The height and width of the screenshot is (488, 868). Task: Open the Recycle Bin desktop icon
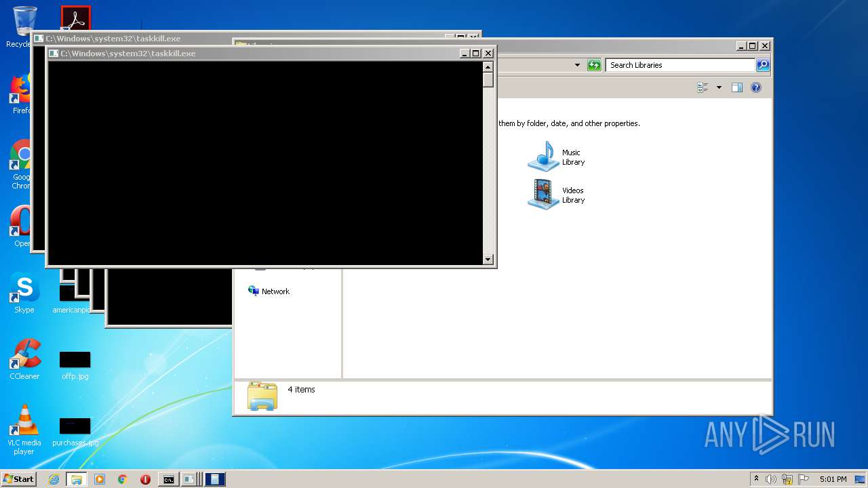click(24, 22)
